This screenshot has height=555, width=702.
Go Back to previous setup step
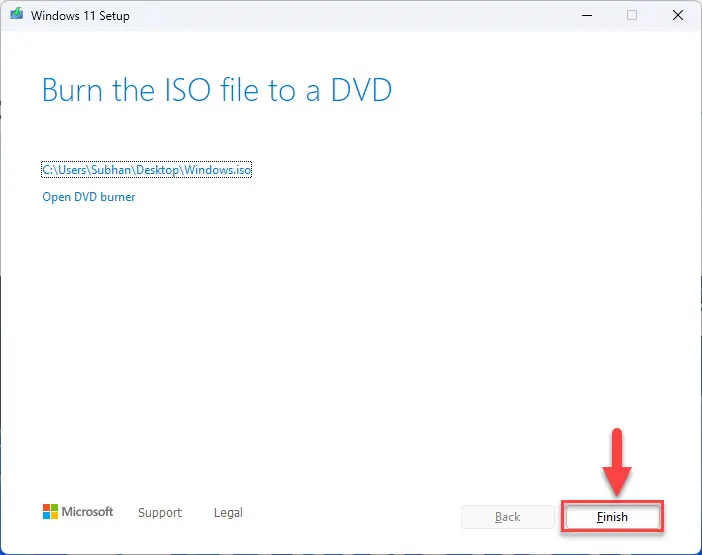[x=508, y=517]
